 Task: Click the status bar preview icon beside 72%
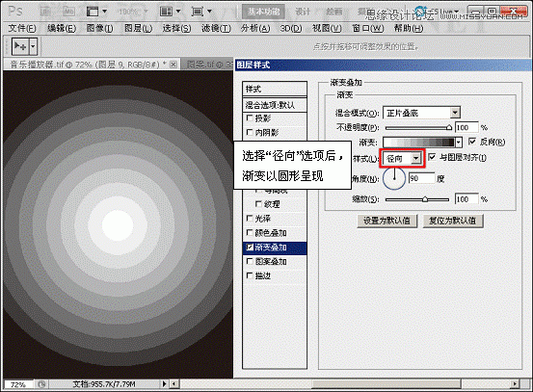(x=41, y=384)
